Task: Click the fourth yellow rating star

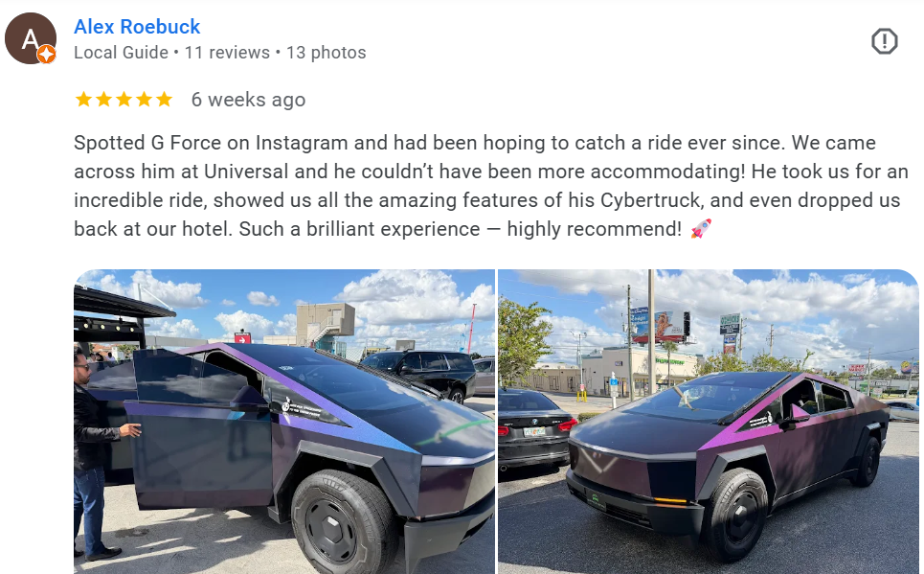Action: click(x=144, y=99)
